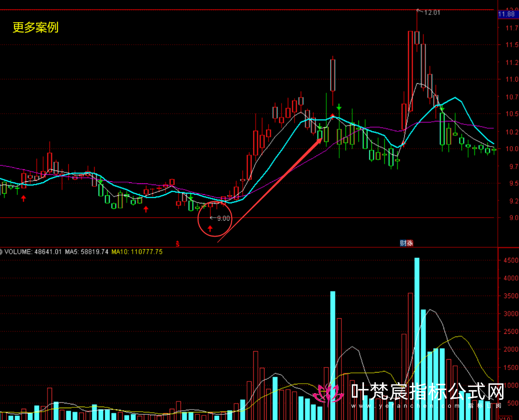Click the red 涨 marker icon
This screenshot has width=519, height=420.
[410, 243]
